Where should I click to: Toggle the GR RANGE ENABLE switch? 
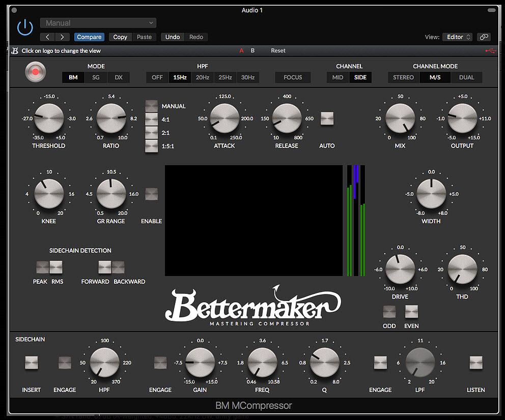click(151, 194)
